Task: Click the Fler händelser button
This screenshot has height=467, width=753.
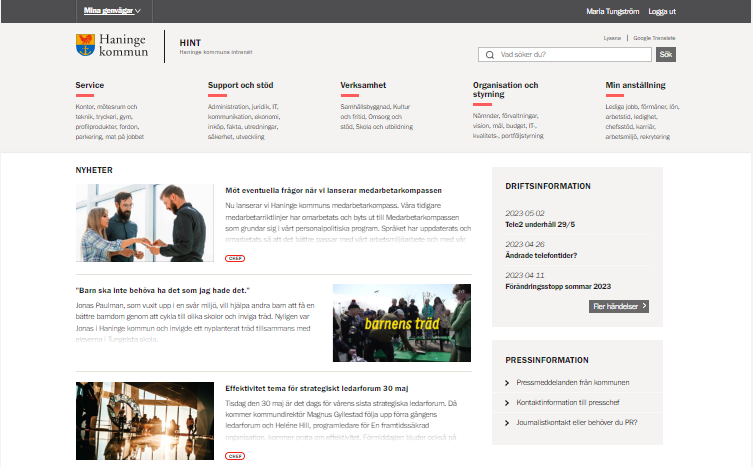Action: 619,306
